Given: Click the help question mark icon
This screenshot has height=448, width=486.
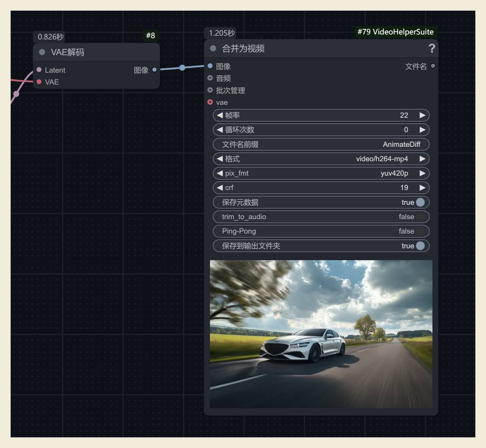Looking at the screenshot, I should pyautogui.click(x=431, y=48).
